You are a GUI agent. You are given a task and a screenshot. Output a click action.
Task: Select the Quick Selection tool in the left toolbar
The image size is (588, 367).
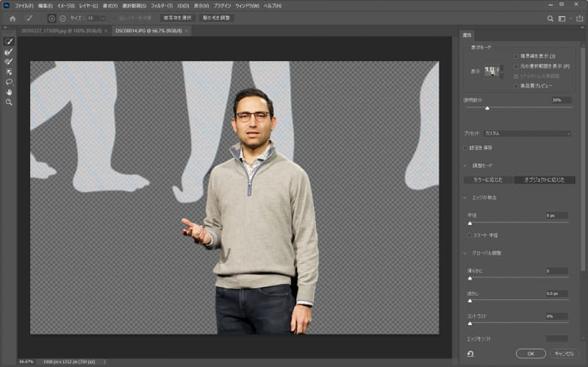pyautogui.click(x=9, y=42)
